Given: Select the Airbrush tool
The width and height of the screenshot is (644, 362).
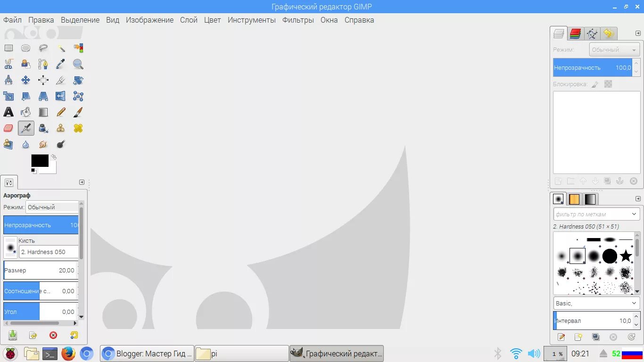Looking at the screenshot, I should point(26,128).
